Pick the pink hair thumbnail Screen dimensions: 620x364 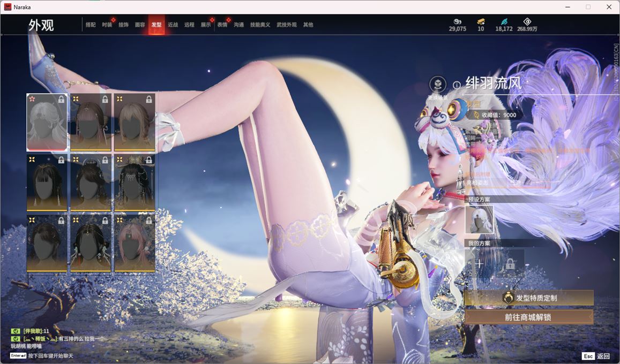click(x=135, y=244)
